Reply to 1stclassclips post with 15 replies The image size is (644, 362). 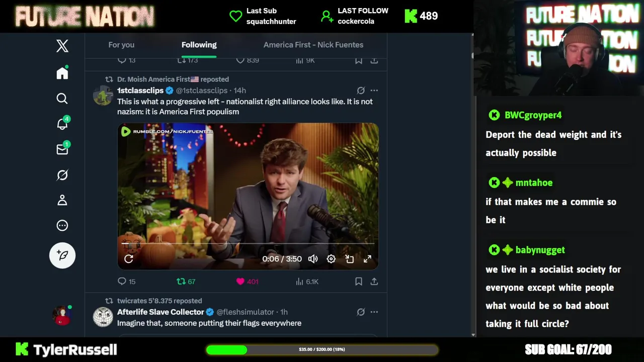point(126,282)
